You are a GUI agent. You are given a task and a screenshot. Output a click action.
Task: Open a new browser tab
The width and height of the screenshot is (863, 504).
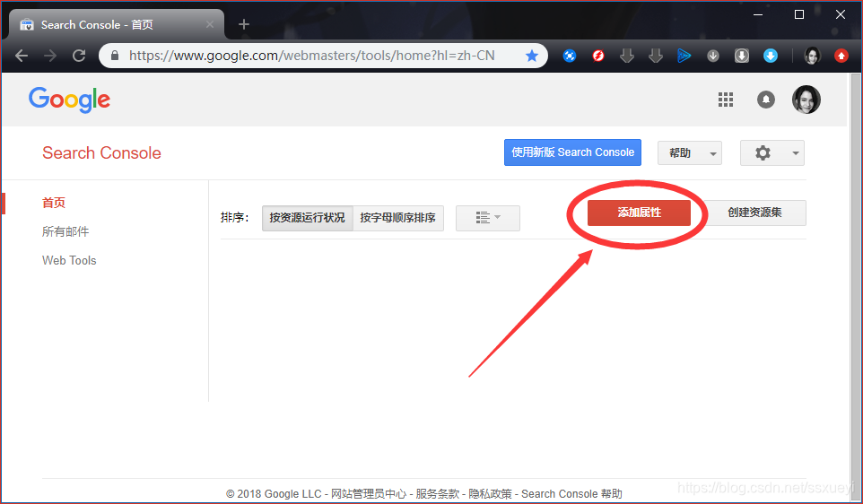244,25
